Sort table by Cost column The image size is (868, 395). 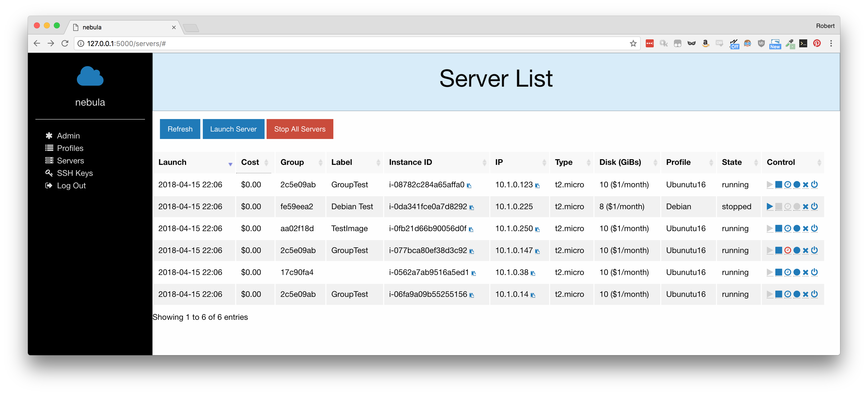pyautogui.click(x=255, y=162)
